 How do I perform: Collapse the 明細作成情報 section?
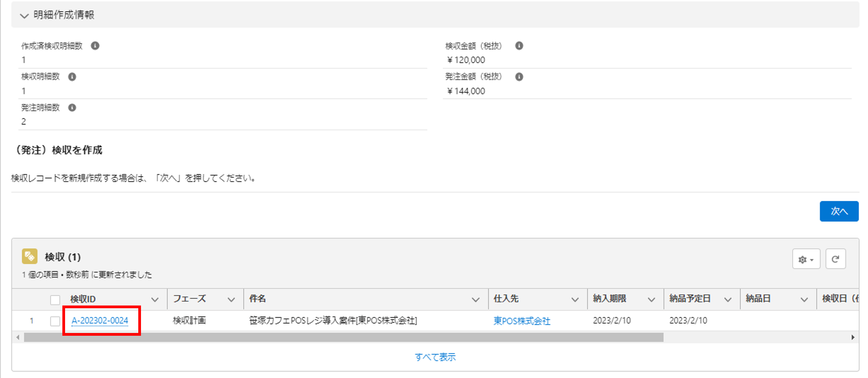tap(24, 16)
